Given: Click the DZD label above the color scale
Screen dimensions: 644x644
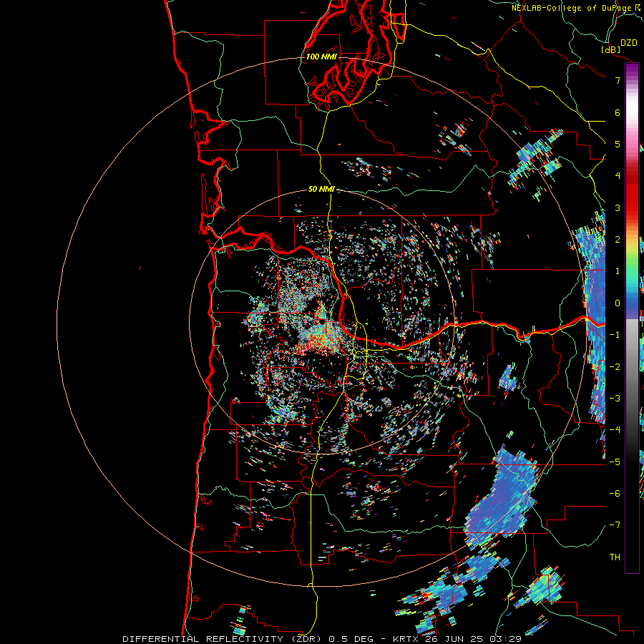Looking at the screenshot, I should [x=629, y=43].
